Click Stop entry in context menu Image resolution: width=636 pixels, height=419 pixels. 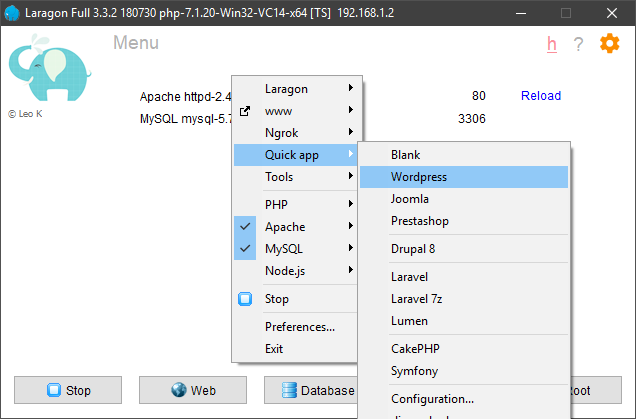pyautogui.click(x=296, y=299)
